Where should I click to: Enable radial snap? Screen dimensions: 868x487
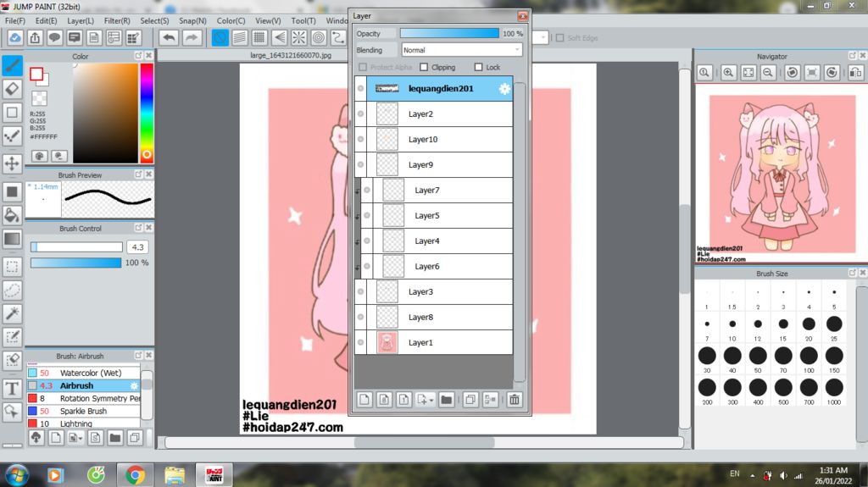tap(298, 37)
